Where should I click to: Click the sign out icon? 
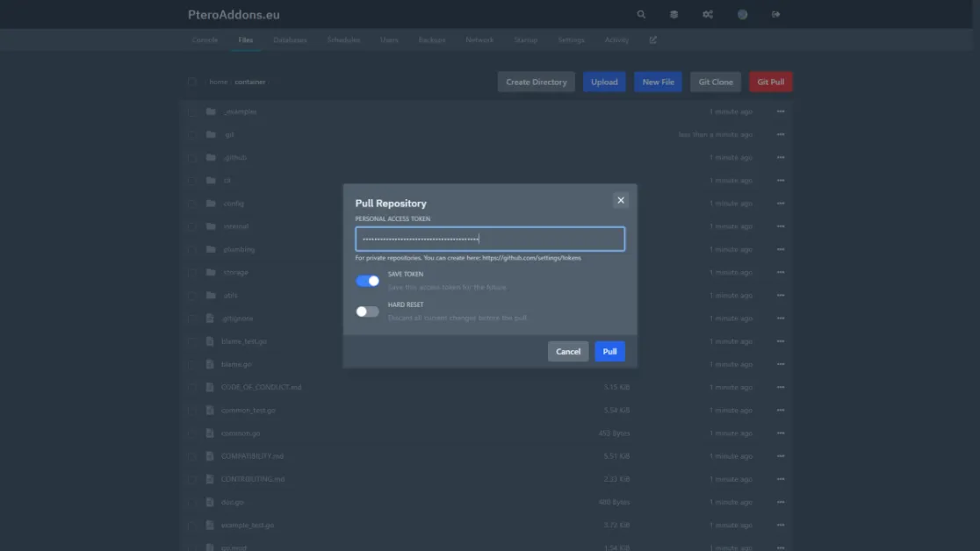pyautogui.click(x=775, y=15)
